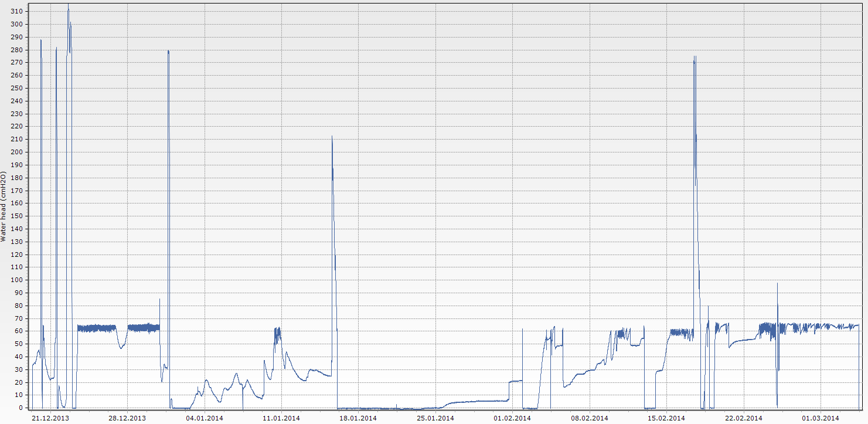
Task: Click the 15.02.2014 date label
Action: [x=666, y=418]
